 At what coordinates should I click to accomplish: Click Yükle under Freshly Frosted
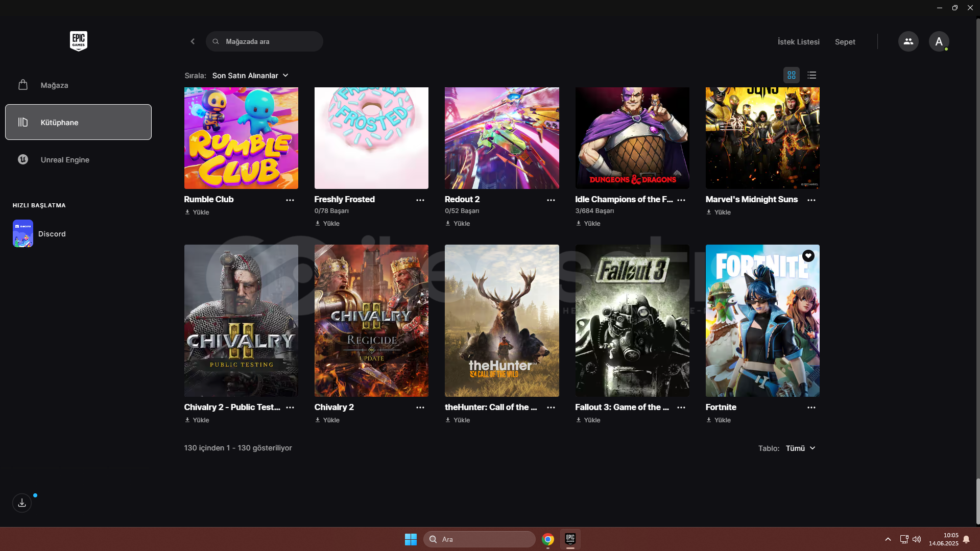[x=327, y=223]
